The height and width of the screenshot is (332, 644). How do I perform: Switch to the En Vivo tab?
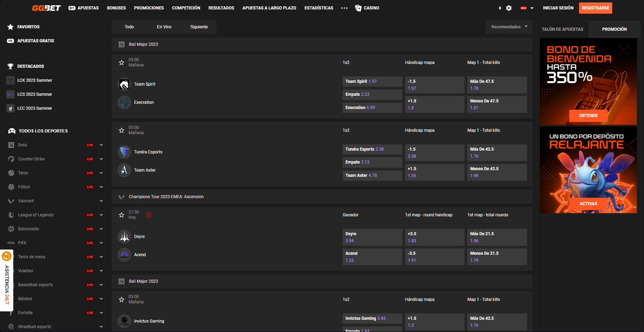point(164,27)
